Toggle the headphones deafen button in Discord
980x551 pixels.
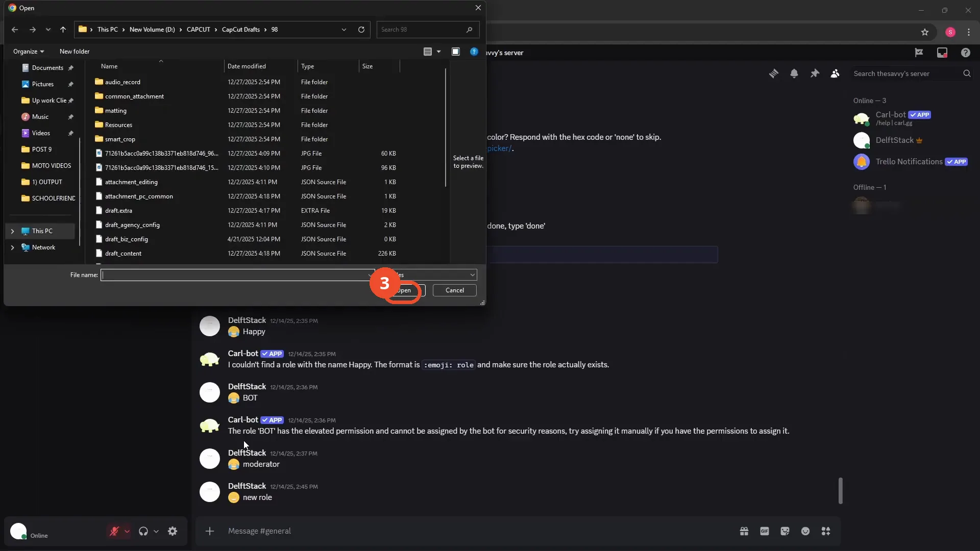coord(143,531)
